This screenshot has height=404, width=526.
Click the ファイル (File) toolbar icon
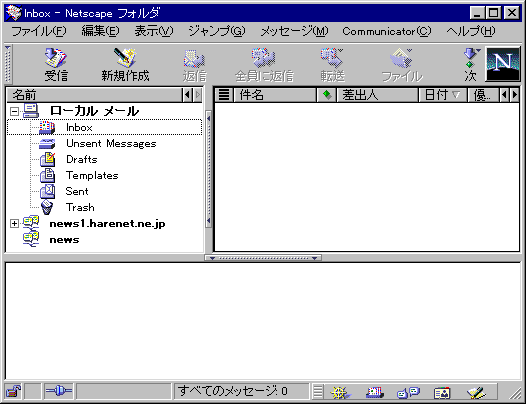click(x=402, y=58)
